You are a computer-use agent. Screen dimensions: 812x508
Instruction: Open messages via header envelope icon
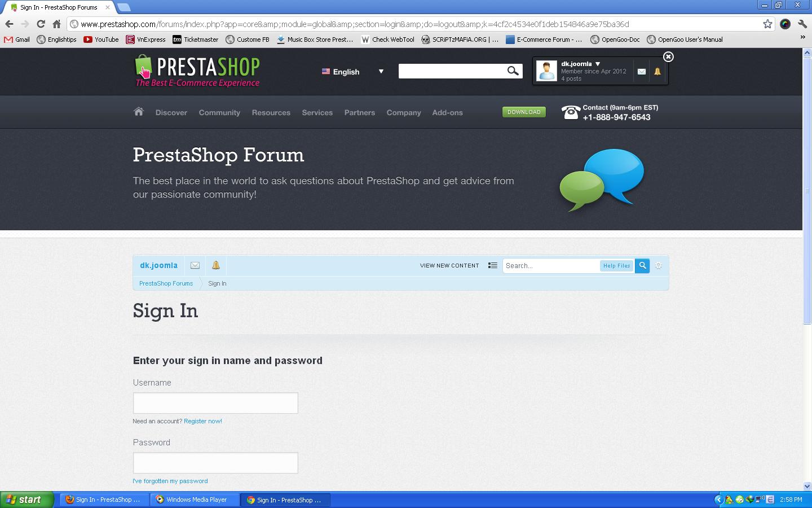coord(641,72)
